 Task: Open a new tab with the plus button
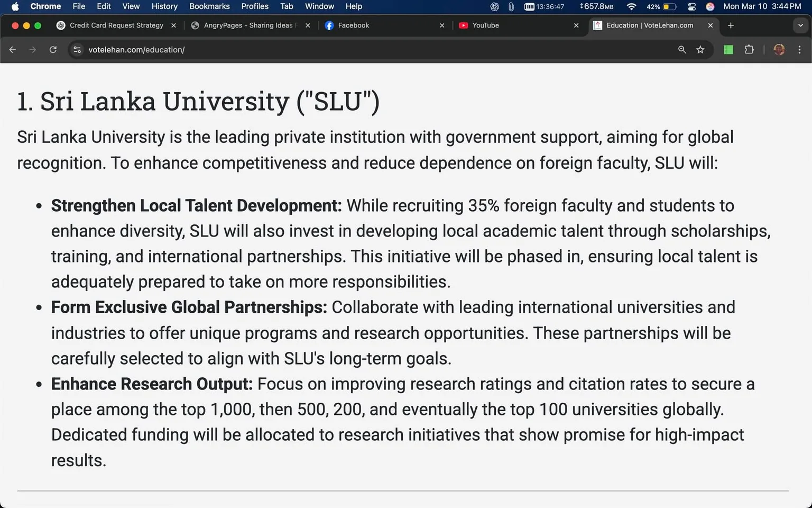(731, 25)
